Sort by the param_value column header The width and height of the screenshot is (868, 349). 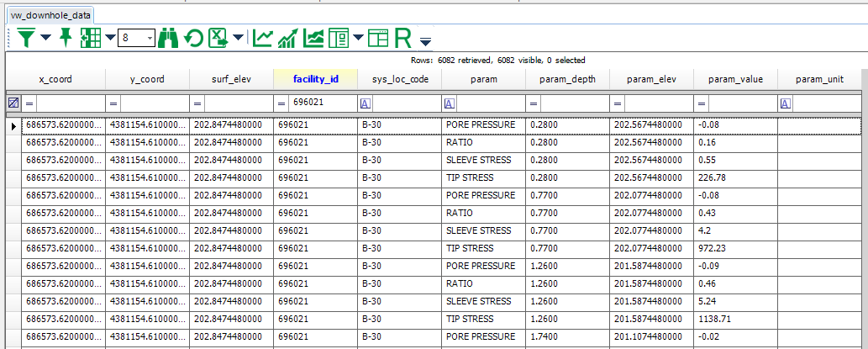[x=735, y=79]
